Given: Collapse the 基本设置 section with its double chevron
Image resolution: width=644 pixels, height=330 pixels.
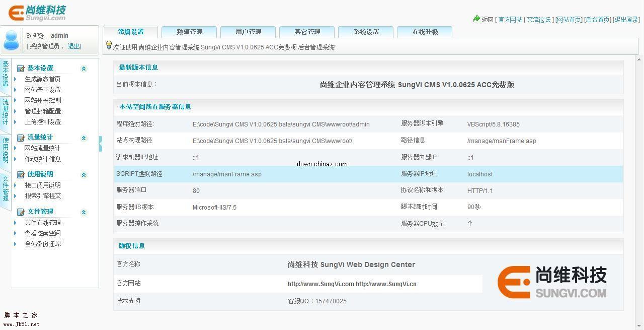Looking at the screenshot, I should pyautogui.click(x=84, y=68).
